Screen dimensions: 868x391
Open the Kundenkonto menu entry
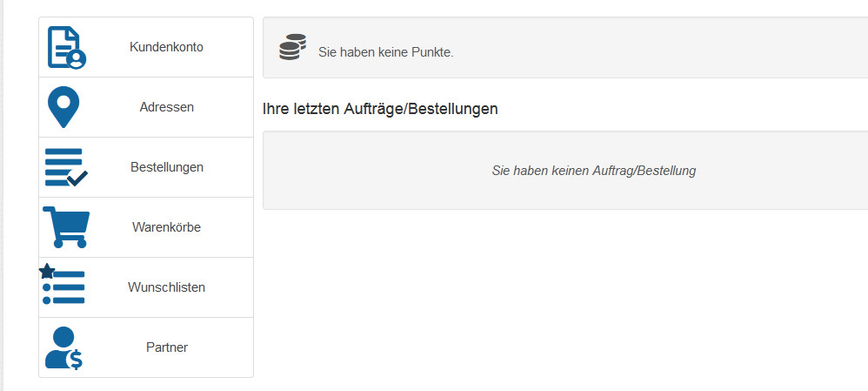166,47
